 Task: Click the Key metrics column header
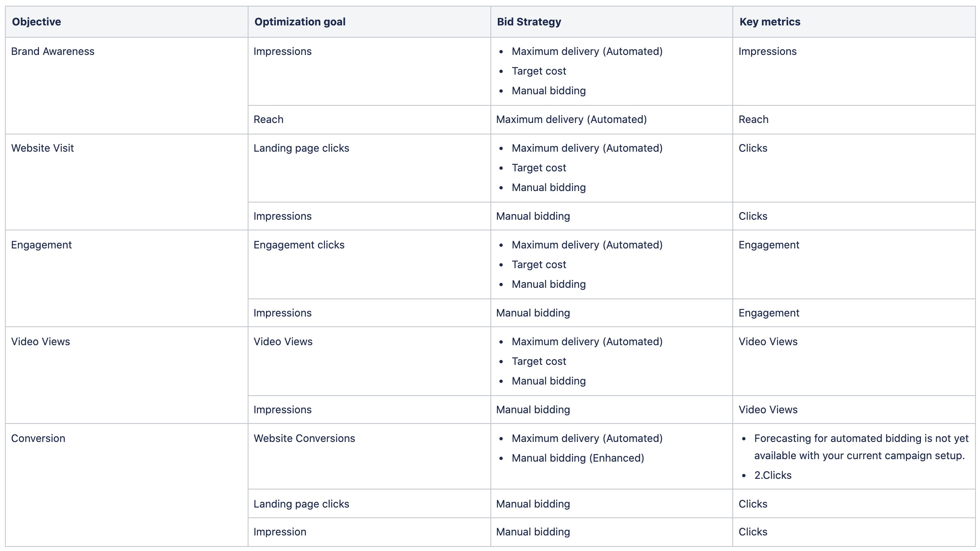(770, 22)
